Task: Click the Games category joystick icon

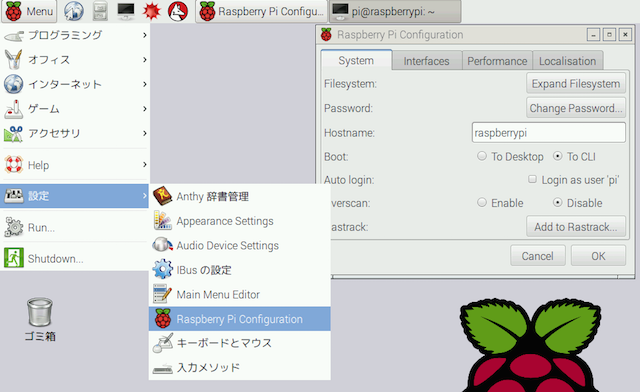Action: 13,109
